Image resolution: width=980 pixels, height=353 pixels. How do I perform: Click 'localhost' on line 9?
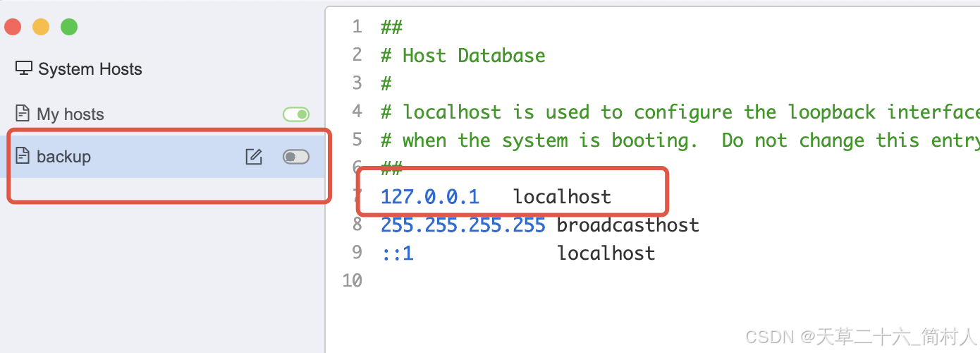pyautogui.click(x=606, y=253)
